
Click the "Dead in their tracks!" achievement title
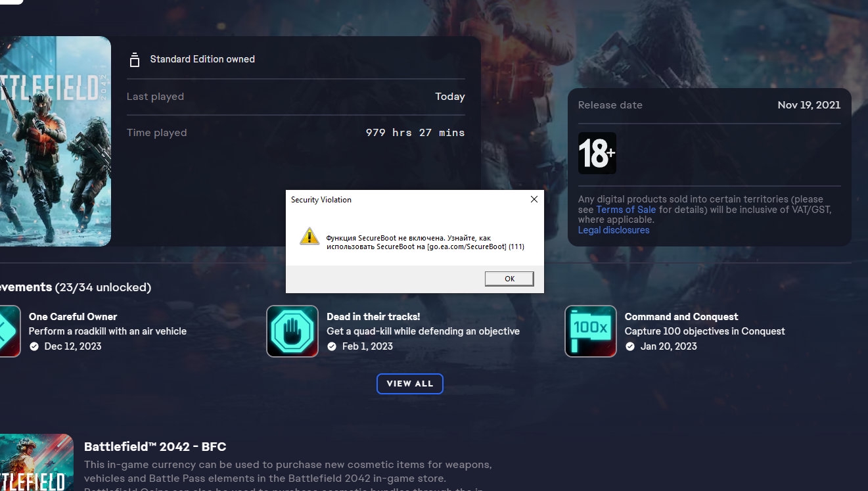(x=373, y=317)
